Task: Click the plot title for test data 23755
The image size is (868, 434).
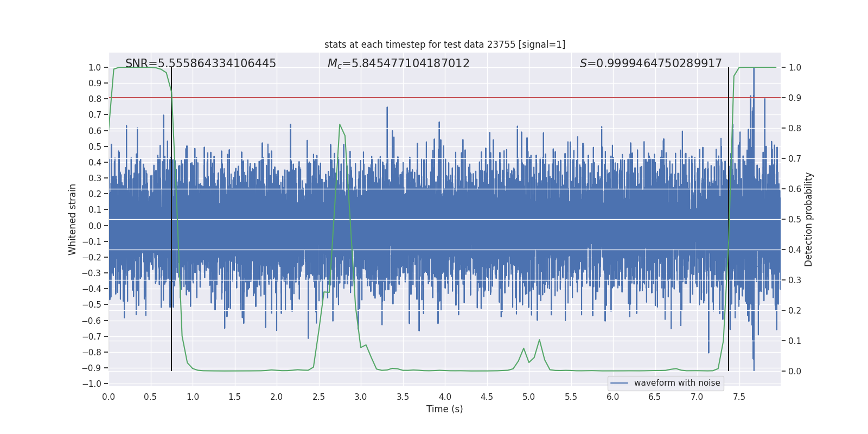Action: point(444,44)
